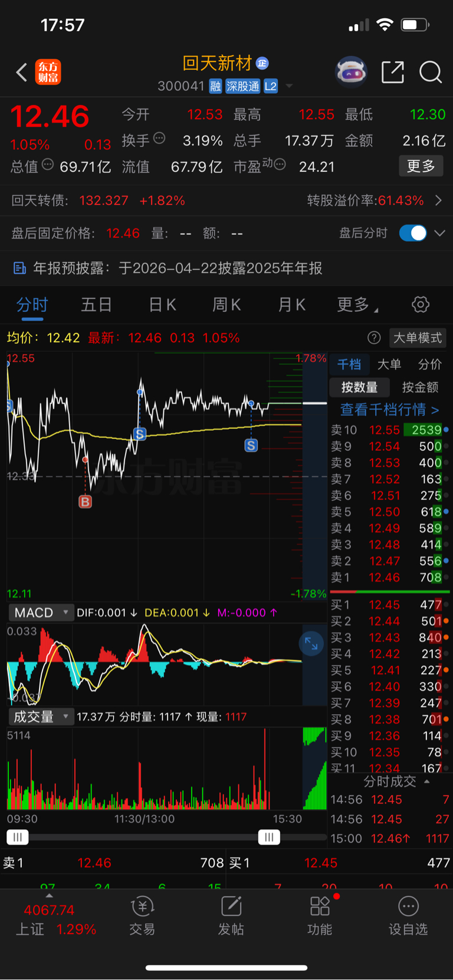Screen dimensions: 453x980
Task: Toggle 大单模式 mode
Action: [x=418, y=338]
